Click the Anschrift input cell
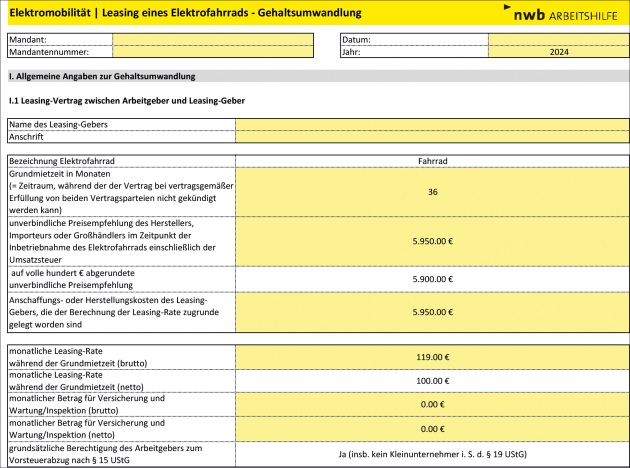630x468 pixels. pos(432,136)
